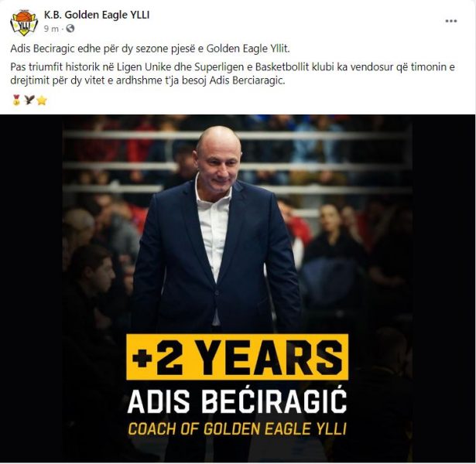Click the ADIS BEĆIRAGIĆ name in the image
The width and height of the screenshot is (476, 464).
(237, 401)
